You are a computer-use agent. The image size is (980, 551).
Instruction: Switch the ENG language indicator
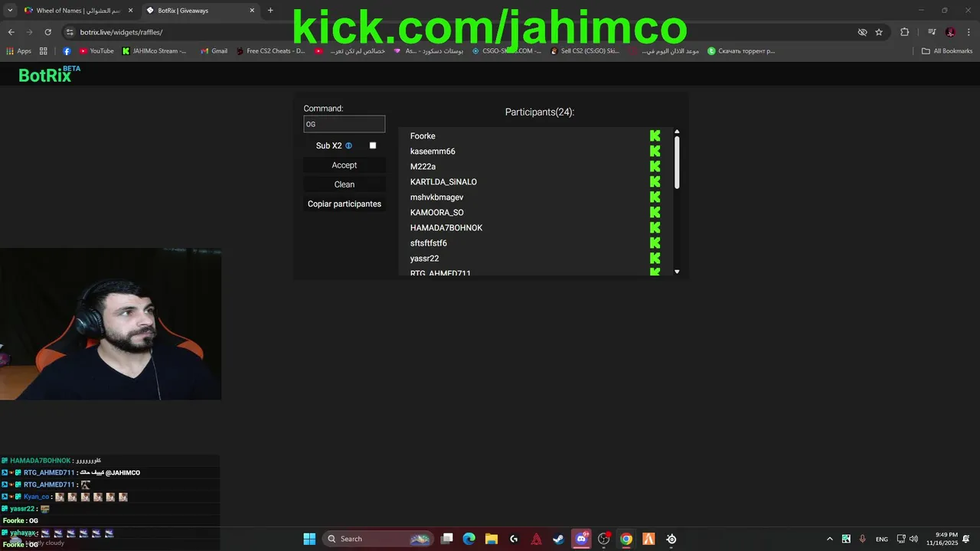882,539
